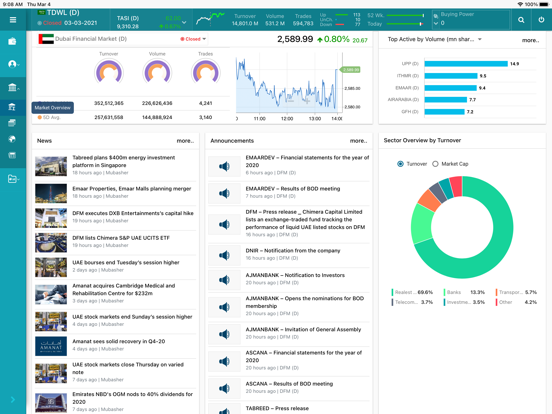This screenshot has width=552, height=414.
Task: Tap speaker icon for EMAARDEV Results of BOD
Action: point(224,193)
